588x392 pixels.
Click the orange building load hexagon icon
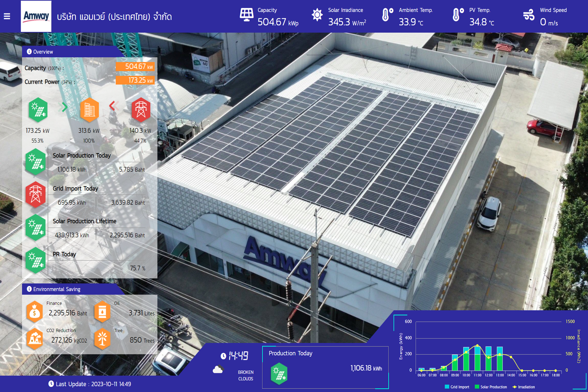click(x=89, y=110)
